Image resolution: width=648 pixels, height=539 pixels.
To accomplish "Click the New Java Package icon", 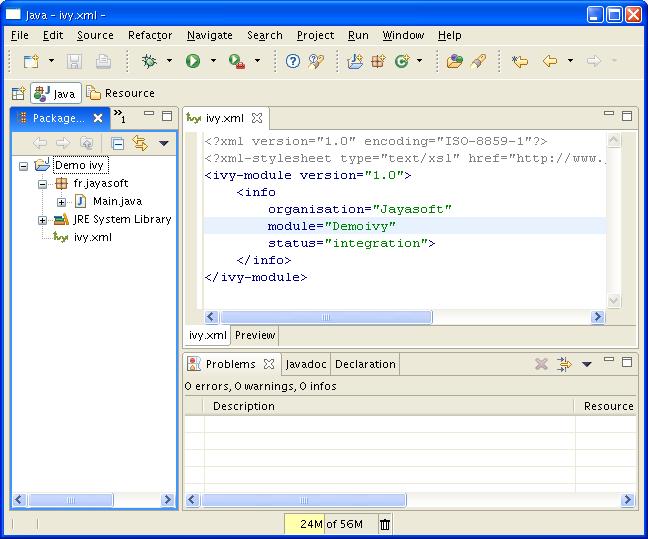I will coord(379,61).
